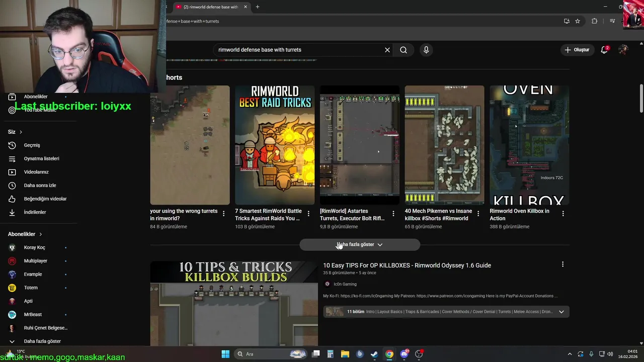
Task: Close the rimworld defense base browser tab
Action: coord(246,7)
